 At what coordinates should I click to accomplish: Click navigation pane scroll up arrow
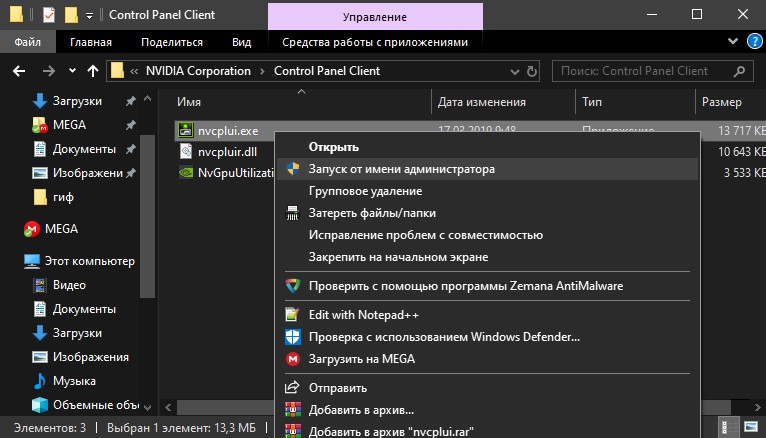tap(148, 99)
